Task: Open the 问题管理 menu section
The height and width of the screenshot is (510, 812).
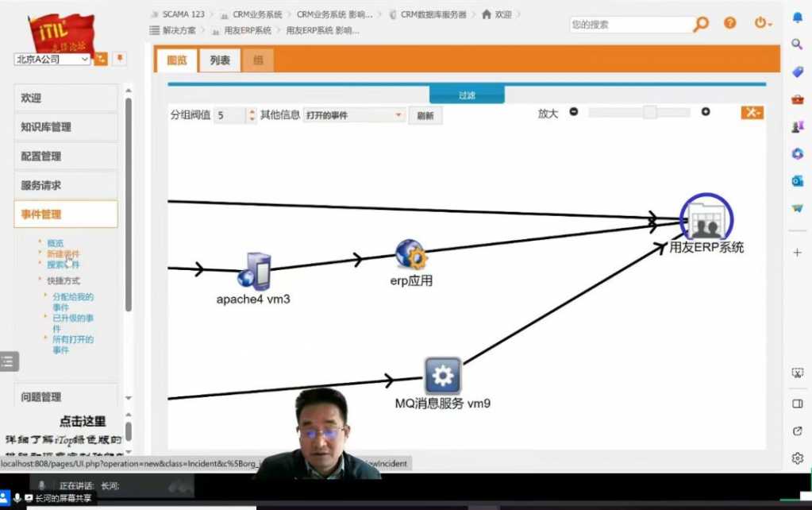Action: tap(66, 397)
